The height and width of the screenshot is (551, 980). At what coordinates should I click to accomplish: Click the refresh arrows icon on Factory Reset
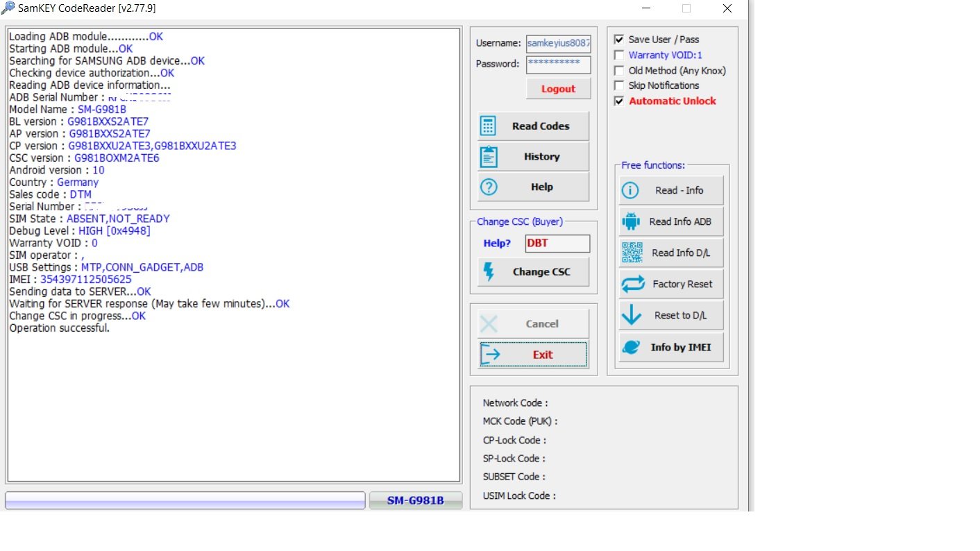[633, 284]
